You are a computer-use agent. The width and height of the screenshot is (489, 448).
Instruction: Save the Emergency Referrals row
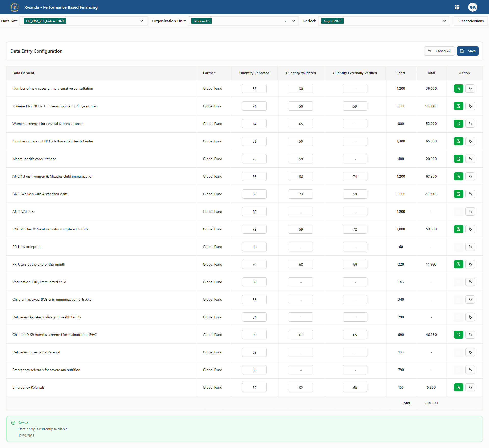[x=458, y=387]
